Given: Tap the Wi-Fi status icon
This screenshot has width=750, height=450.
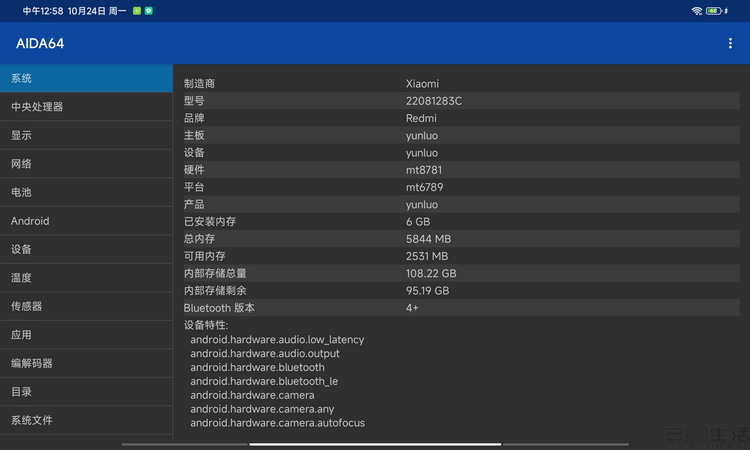Looking at the screenshot, I should point(696,11).
